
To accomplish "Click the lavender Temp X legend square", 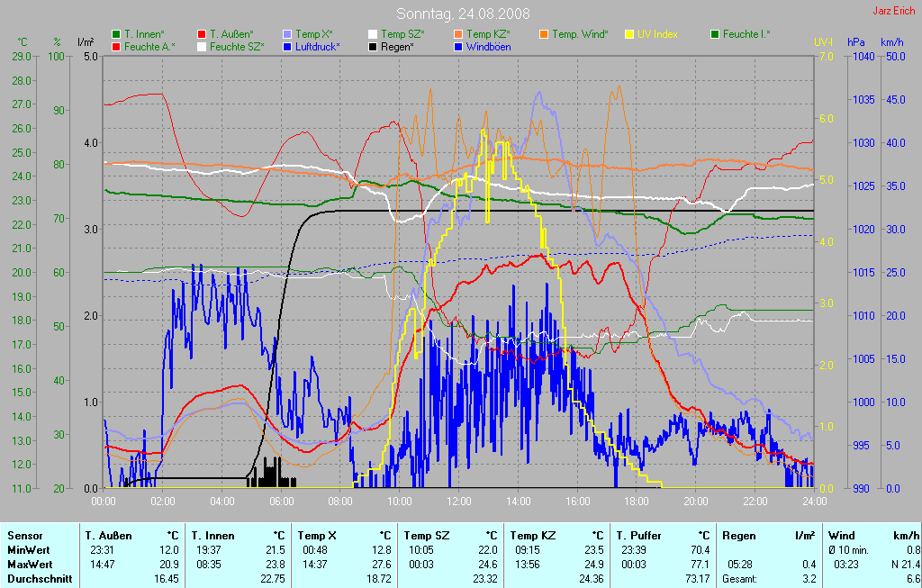I will coord(288,34).
